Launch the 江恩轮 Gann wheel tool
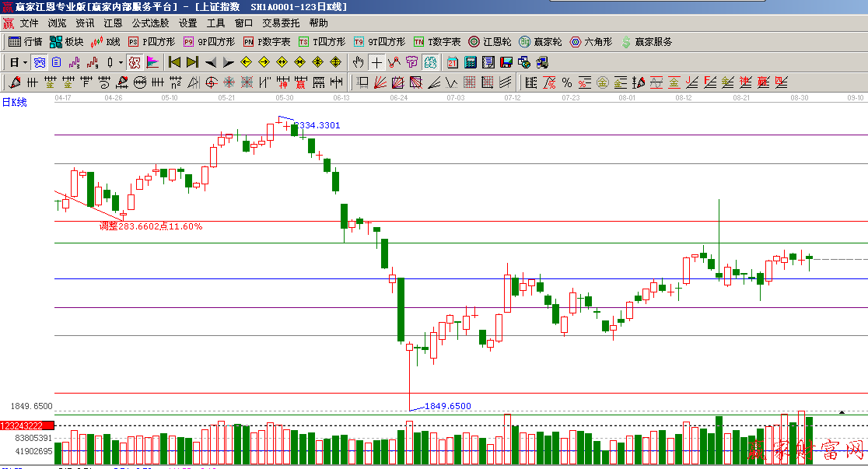The height and width of the screenshot is (469, 868). [x=490, y=42]
